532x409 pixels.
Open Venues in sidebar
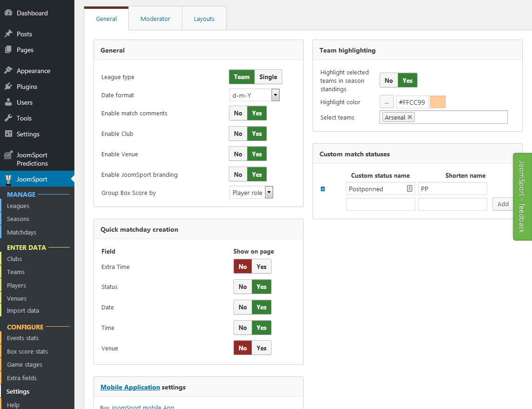(17, 298)
